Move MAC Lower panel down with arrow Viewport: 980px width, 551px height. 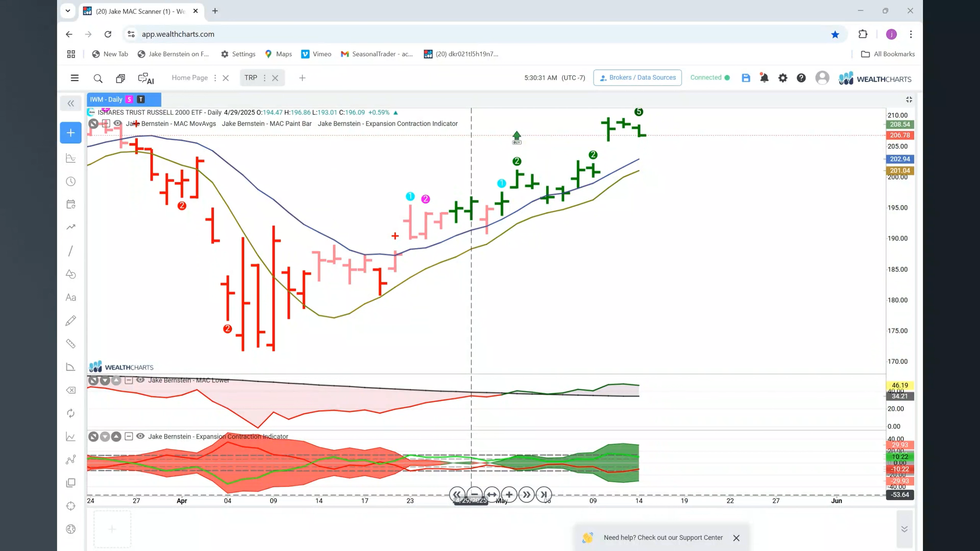[105, 380]
